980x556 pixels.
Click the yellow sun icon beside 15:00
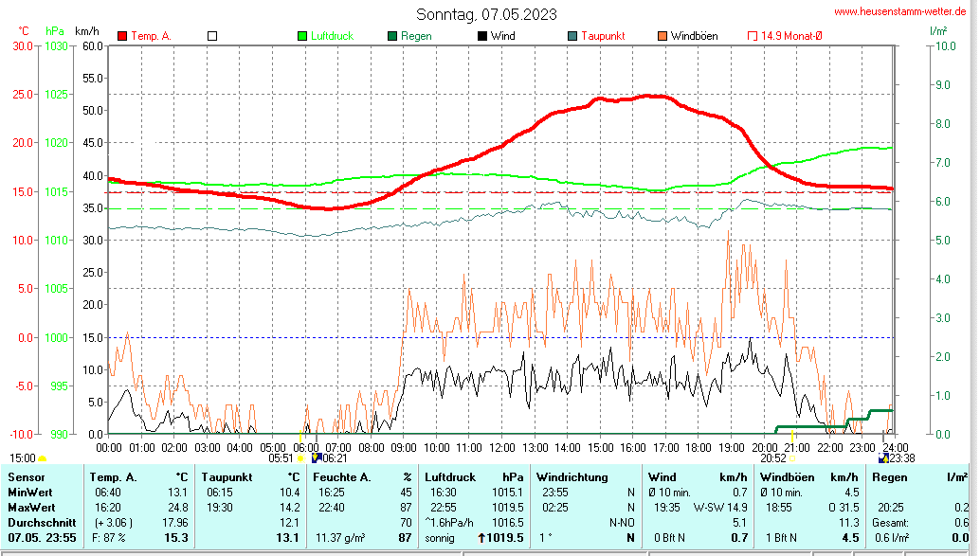click(x=42, y=458)
